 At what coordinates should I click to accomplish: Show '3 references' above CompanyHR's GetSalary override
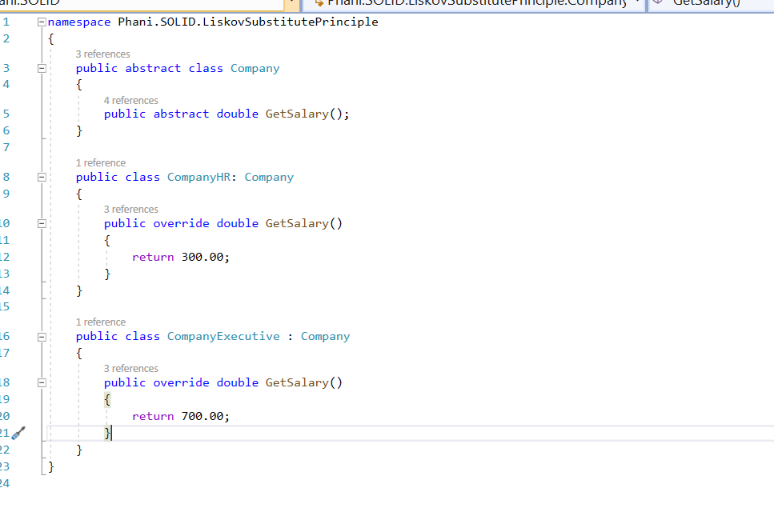coord(130,210)
